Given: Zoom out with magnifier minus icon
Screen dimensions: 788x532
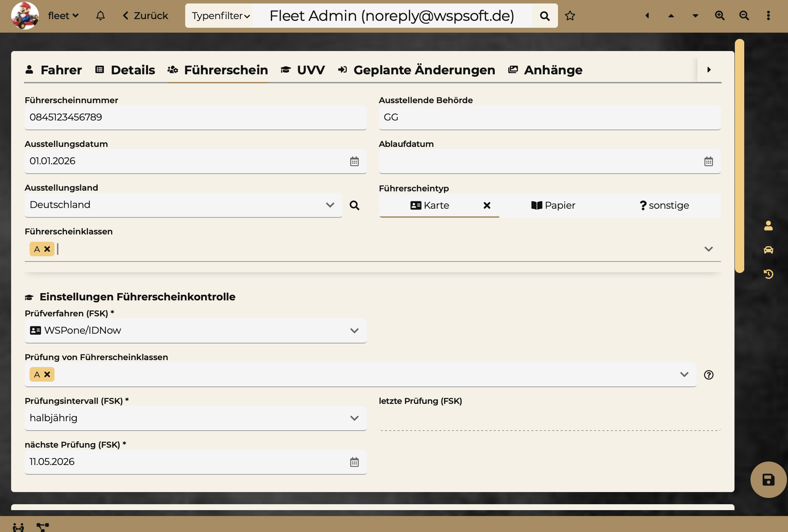Looking at the screenshot, I should click(744, 16).
